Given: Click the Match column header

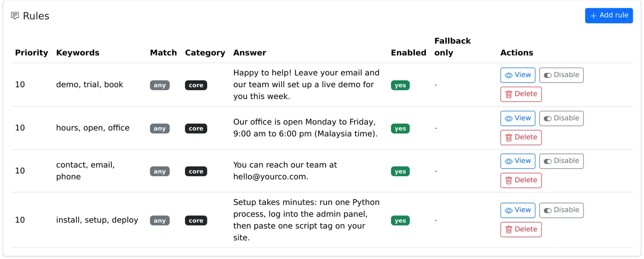Looking at the screenshot, I should 163,53.
